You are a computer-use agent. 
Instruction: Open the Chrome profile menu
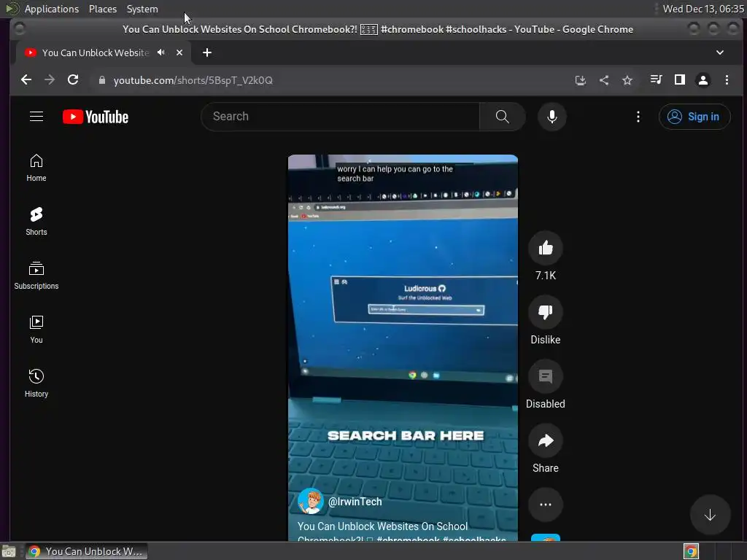[x=703, y=80]
